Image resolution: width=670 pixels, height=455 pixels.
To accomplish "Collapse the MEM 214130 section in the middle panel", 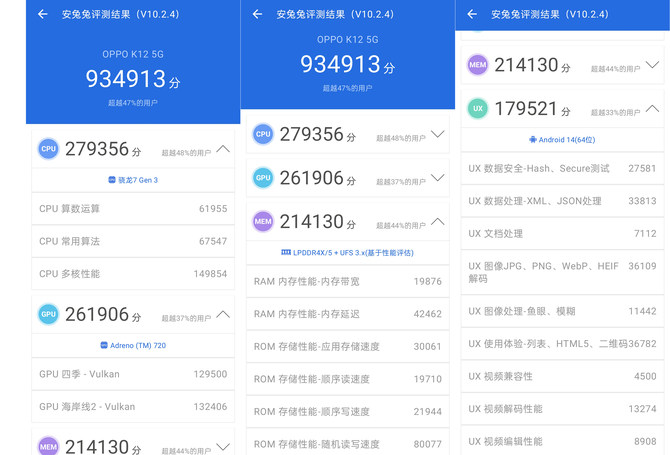I will [x=438, y=221].
